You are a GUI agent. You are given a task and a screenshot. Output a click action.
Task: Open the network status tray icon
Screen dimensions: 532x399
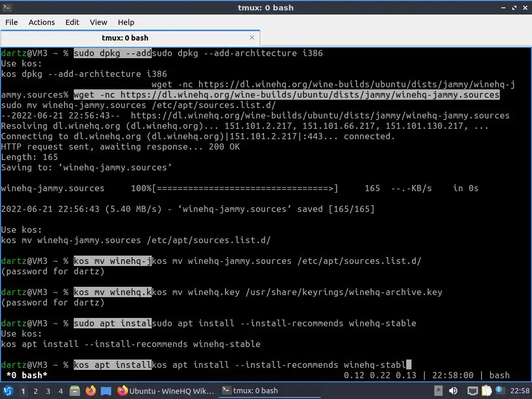pos(472,391)
